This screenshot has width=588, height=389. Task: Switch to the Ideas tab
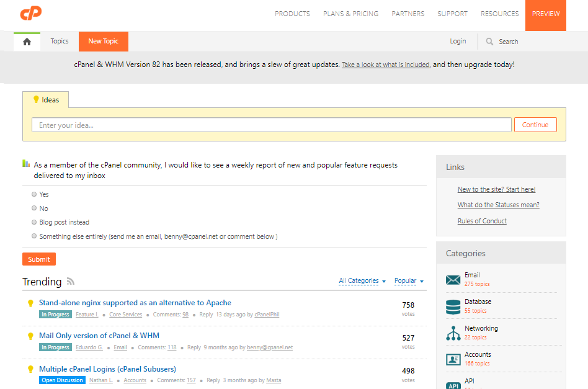click(46, 99)
